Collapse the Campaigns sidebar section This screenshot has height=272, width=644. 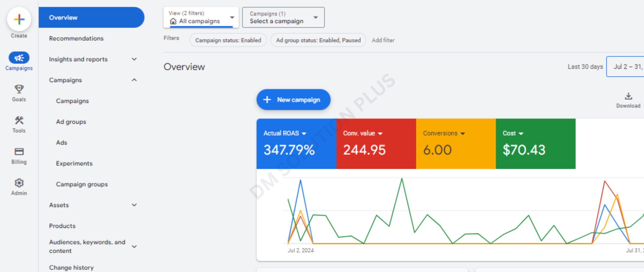pos(134,80)
